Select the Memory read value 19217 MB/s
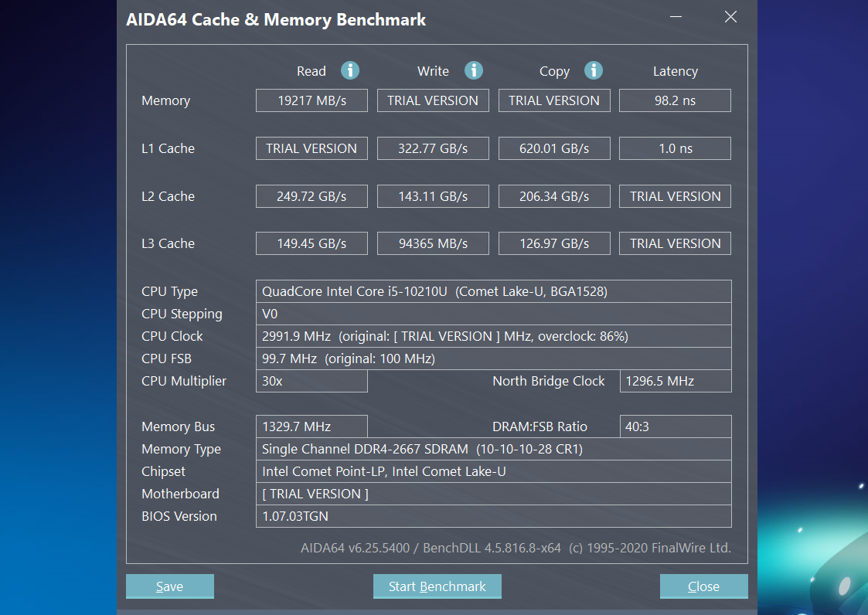This screenshot has width=868, height=615. 311,100
